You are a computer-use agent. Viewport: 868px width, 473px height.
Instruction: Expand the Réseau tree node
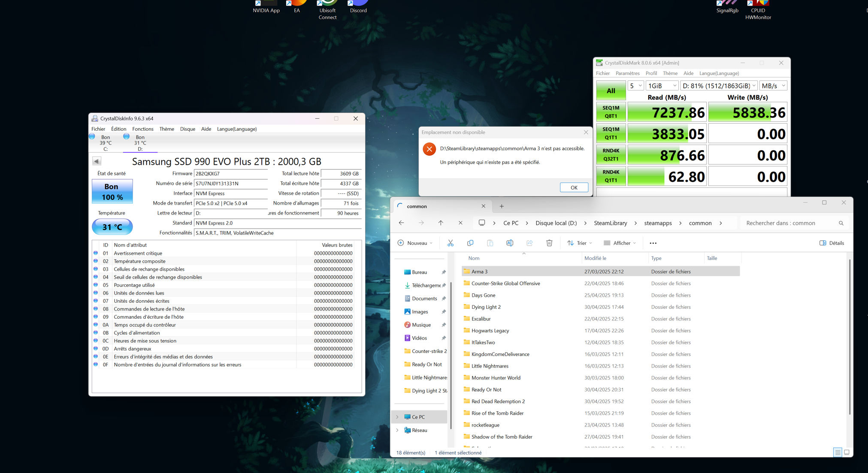[397, 430]
